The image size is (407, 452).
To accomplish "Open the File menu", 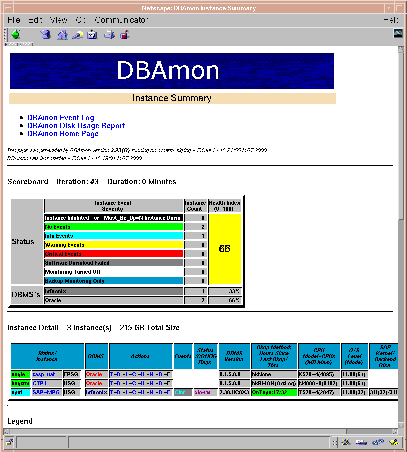I will 14,20.
